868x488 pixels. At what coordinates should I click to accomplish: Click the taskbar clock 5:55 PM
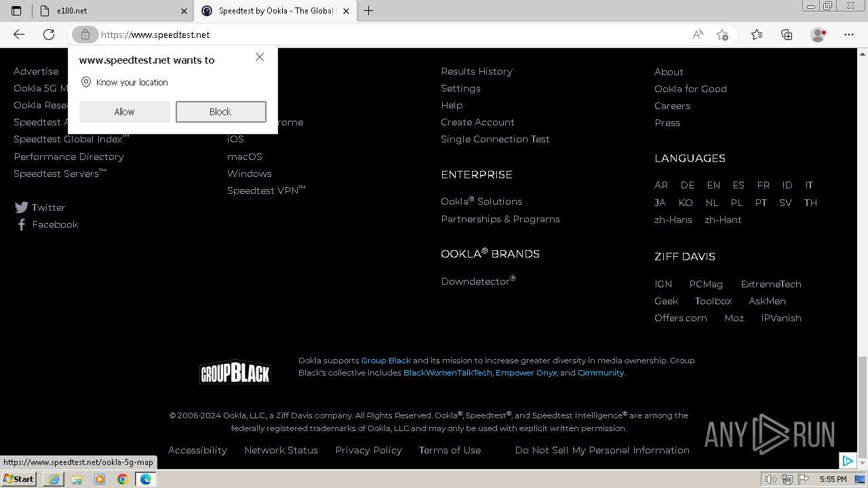(833, 479)
